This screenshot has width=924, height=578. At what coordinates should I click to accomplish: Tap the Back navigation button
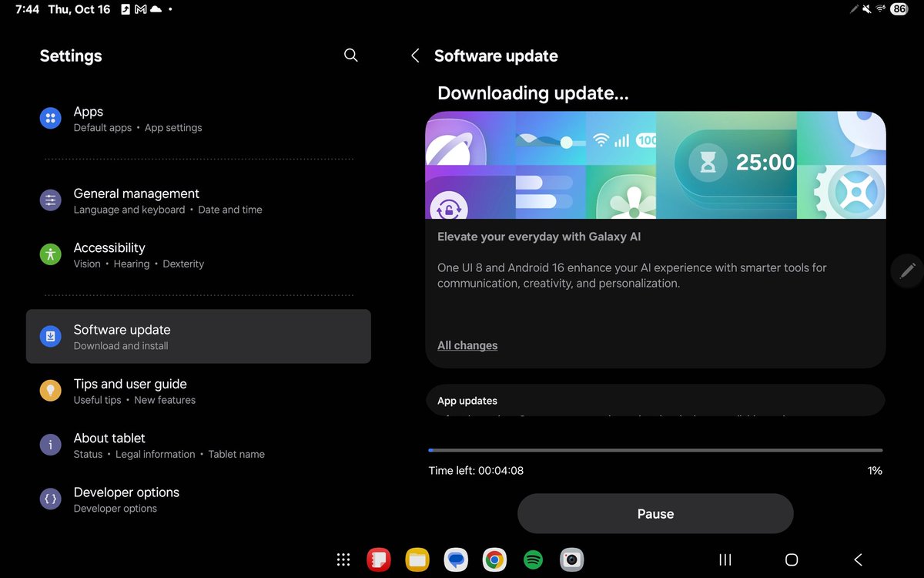[x=858, y=560]
